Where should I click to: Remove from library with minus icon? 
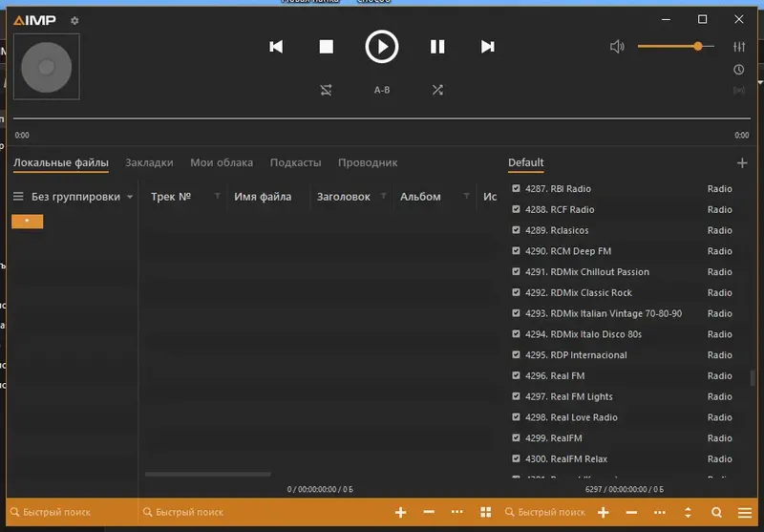coord(429,512)
